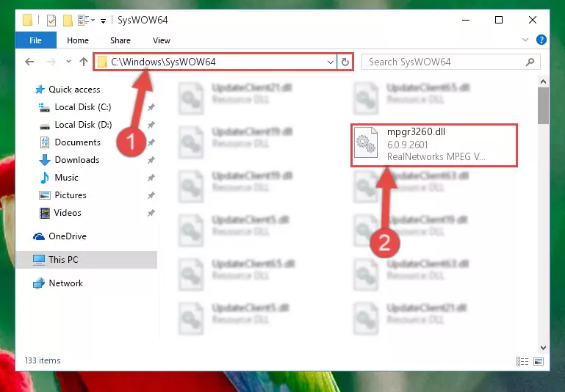Click the RealNetworks MPEG V... description

point(436,156)
